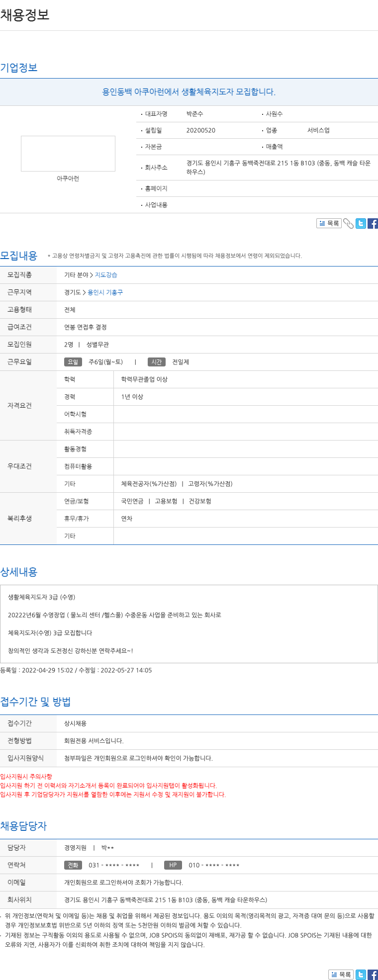
Task: Click the 성별무관 gender text
Action: point(97,345)
